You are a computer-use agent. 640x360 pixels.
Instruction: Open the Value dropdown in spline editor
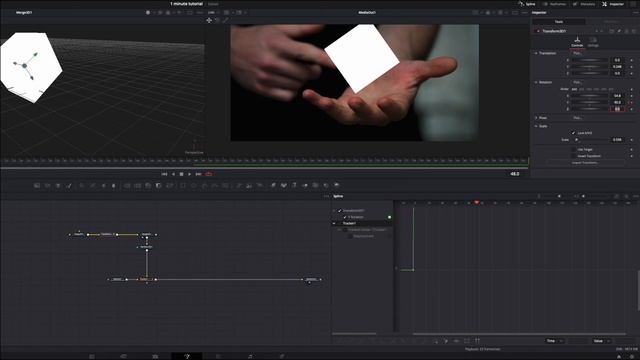pos(602,341)
